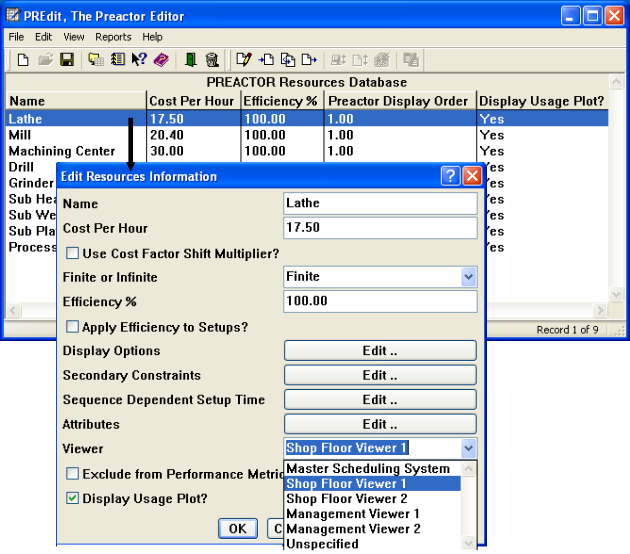
Task: Click the PREdit title bar application icon
Action: (x=13, y=15)
